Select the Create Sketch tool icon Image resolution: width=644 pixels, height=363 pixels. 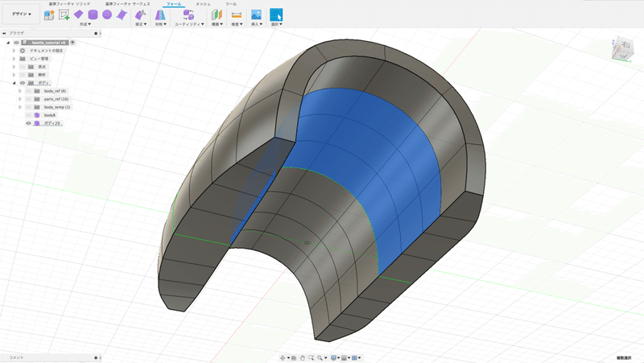(x=64, y=14)
